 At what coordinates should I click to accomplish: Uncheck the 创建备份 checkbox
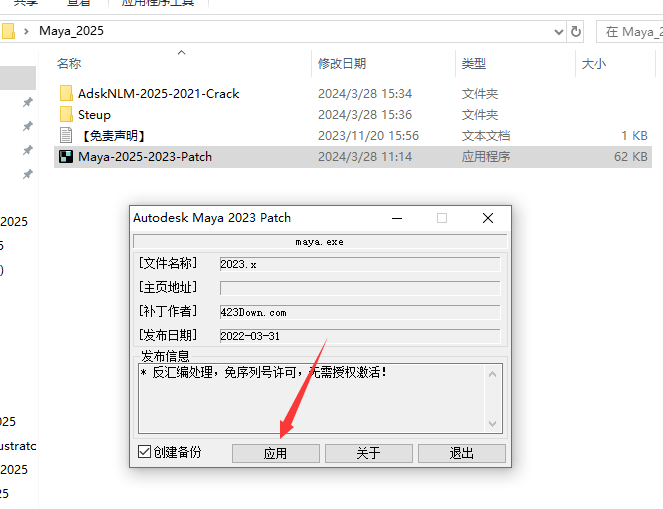[144, 452]
